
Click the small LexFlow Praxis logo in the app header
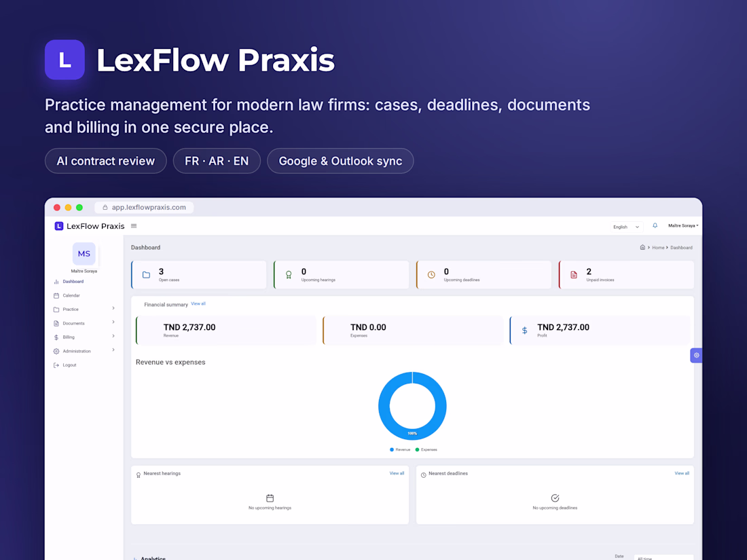click(90, 226)
